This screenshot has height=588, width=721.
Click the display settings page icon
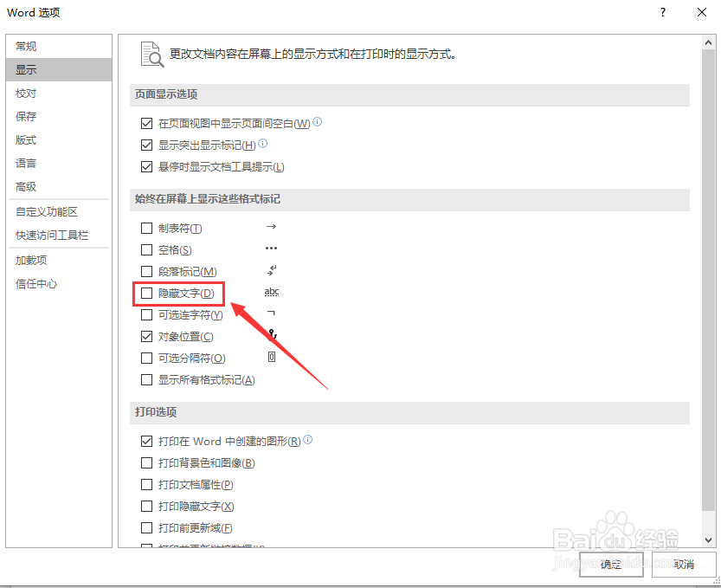click(x=151, y=53)
